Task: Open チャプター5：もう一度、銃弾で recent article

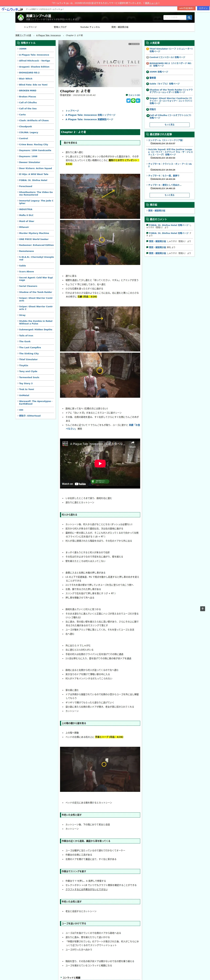Action: pyautogui.click(x=164, y=176)
